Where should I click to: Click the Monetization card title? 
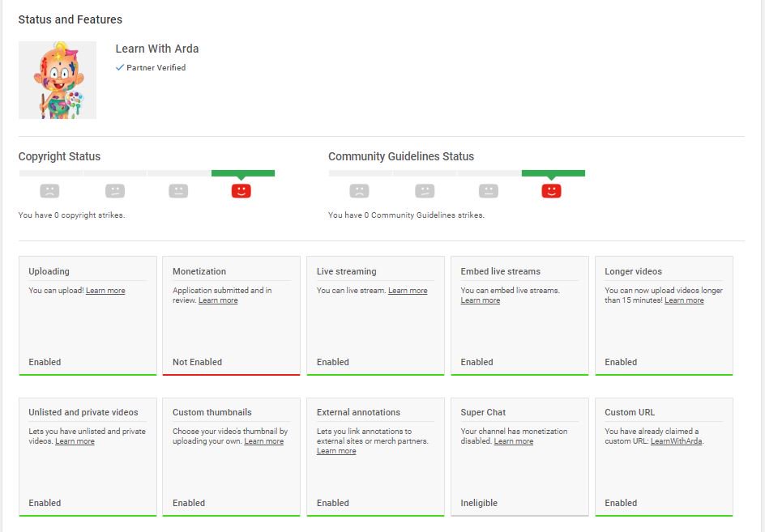199,271
